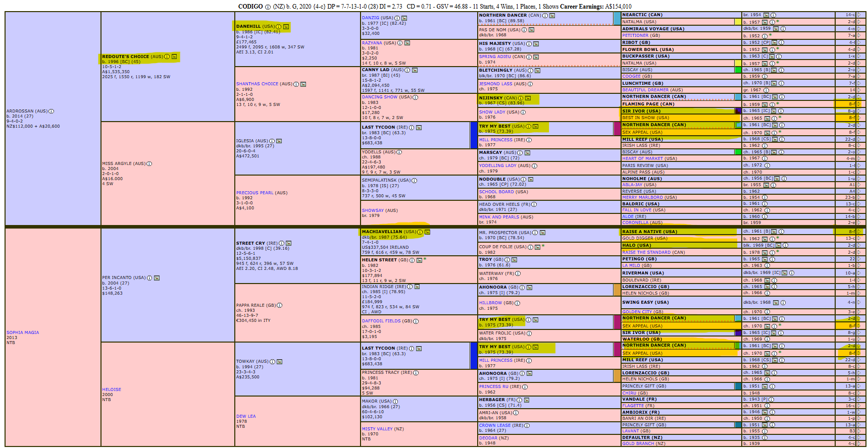Open NODOUBLE info icon
Screen dimensions: 868x448
pyautogui.click(x=524, y=179)
